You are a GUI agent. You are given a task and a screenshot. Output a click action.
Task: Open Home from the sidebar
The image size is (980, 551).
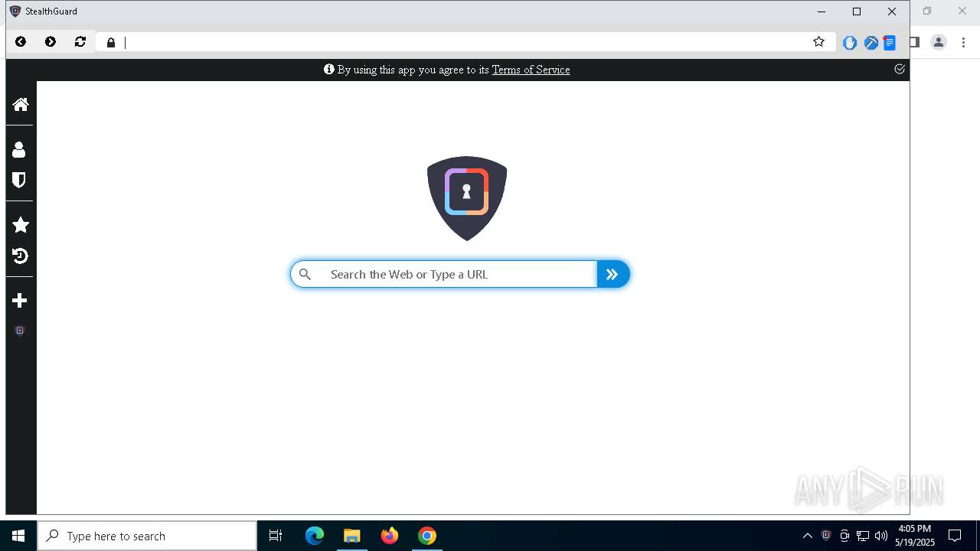(21, 104)
